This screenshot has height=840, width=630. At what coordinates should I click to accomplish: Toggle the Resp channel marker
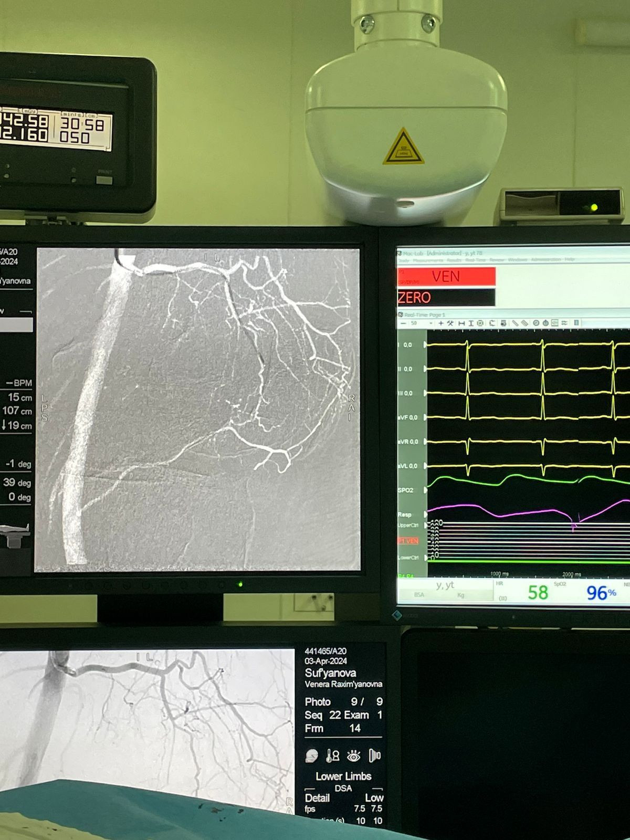[x=425, y=514]
